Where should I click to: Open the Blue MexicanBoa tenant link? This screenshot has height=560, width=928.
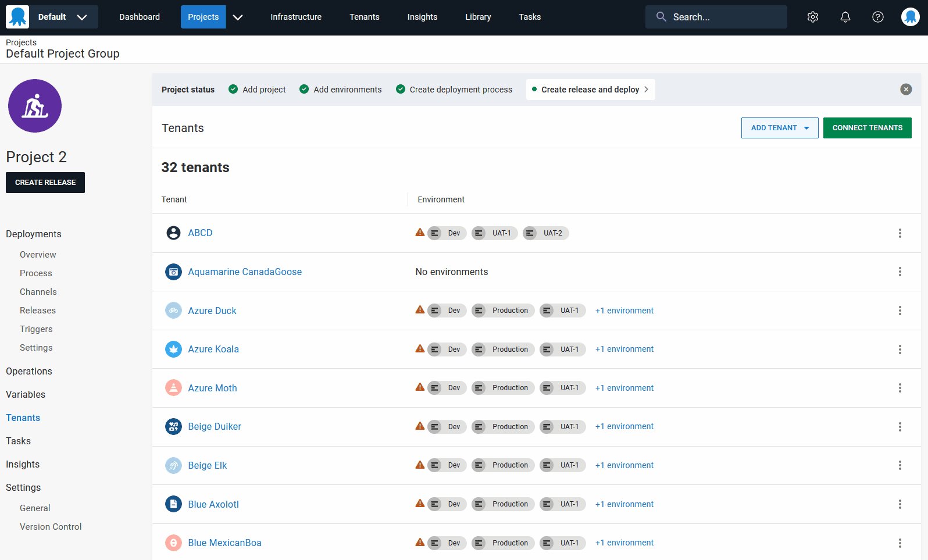[x=224, y=543]
